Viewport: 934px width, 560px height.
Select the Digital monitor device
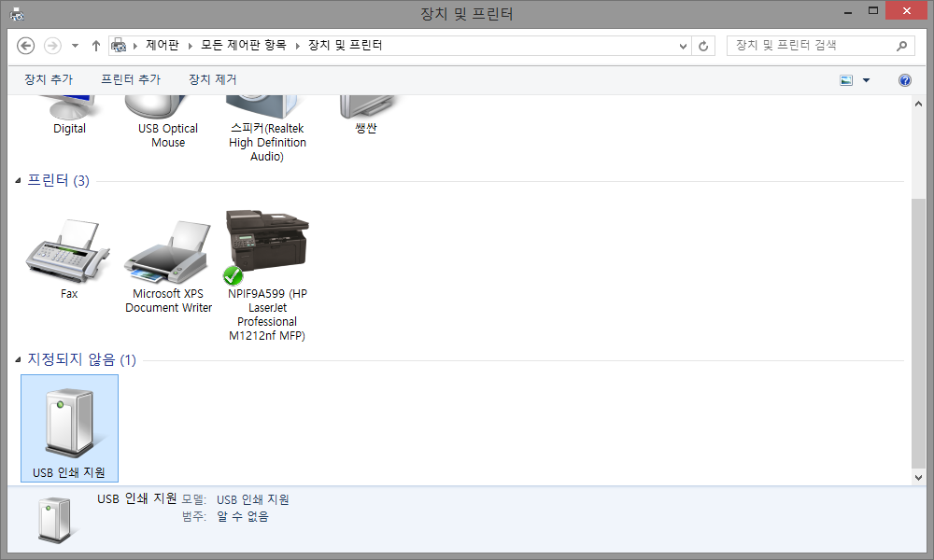pyautogui.click(x=70, y=116)
